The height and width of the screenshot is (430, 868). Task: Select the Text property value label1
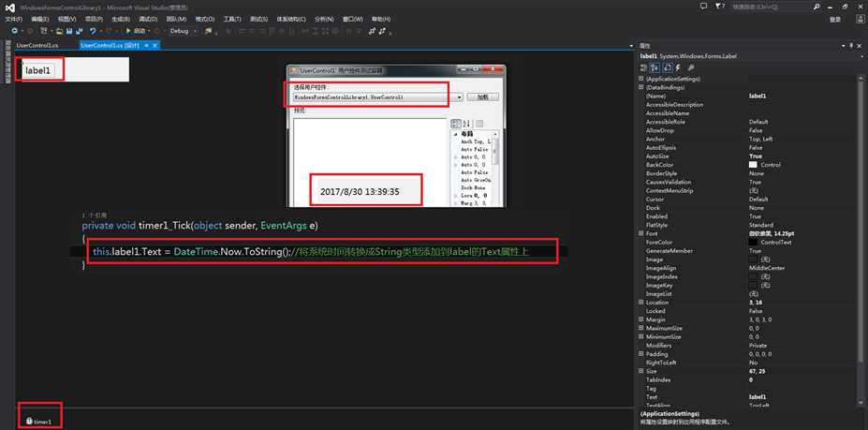pos(758,397)
